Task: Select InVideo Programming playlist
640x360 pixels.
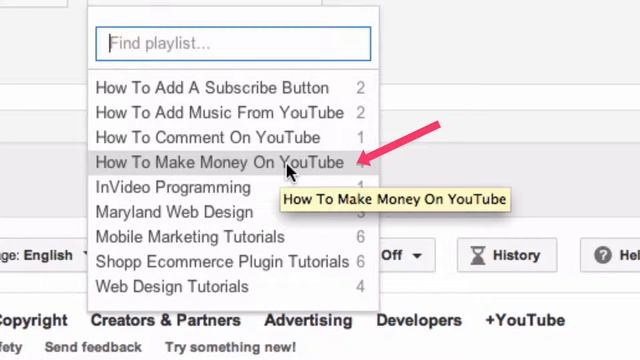Action: click(x=233, y=187)
